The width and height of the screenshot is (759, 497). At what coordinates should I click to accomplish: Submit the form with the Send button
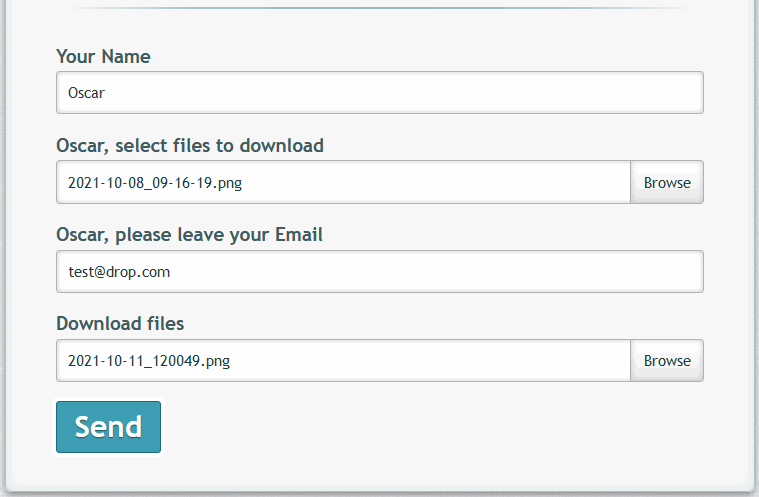click(x=108, y=427)
